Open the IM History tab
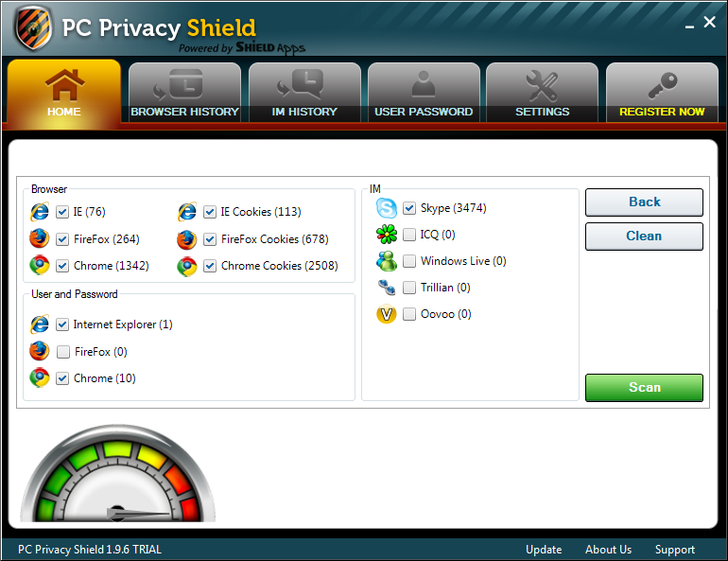The width and height of the screenshot is (728, 561). pos(304,93)
